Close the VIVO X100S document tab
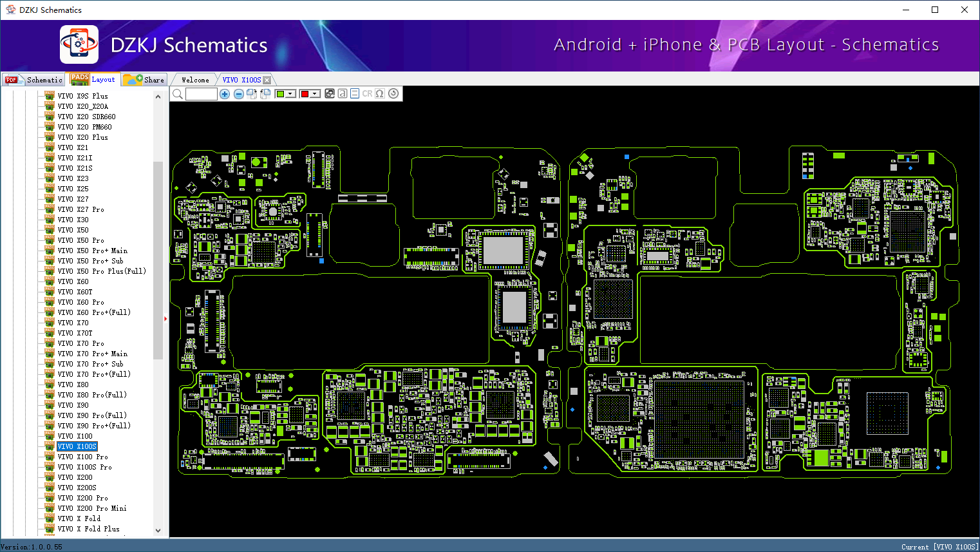This screenshot has height=552, width=980. tap(267, 80)
